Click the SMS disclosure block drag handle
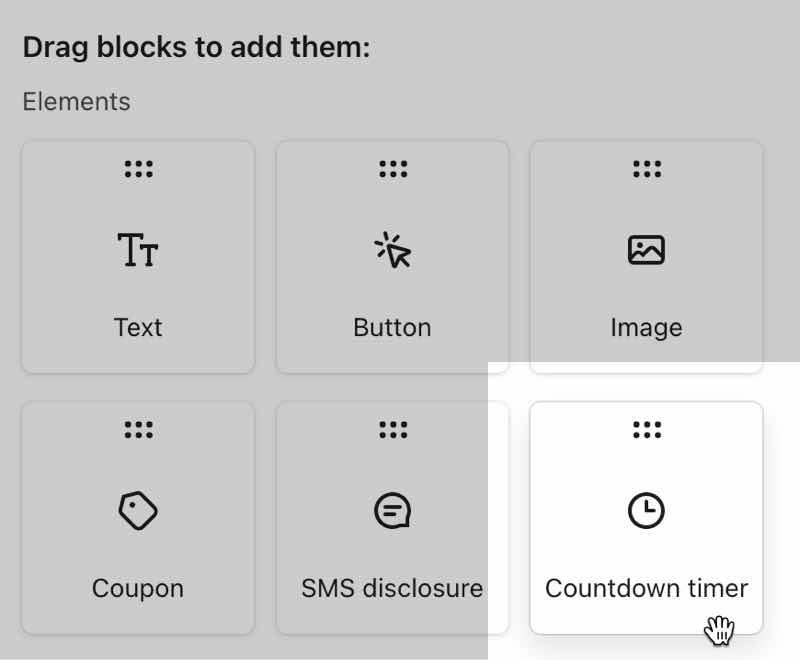The height and width of the screenshot is (660, 800). [x=392, y=430]
